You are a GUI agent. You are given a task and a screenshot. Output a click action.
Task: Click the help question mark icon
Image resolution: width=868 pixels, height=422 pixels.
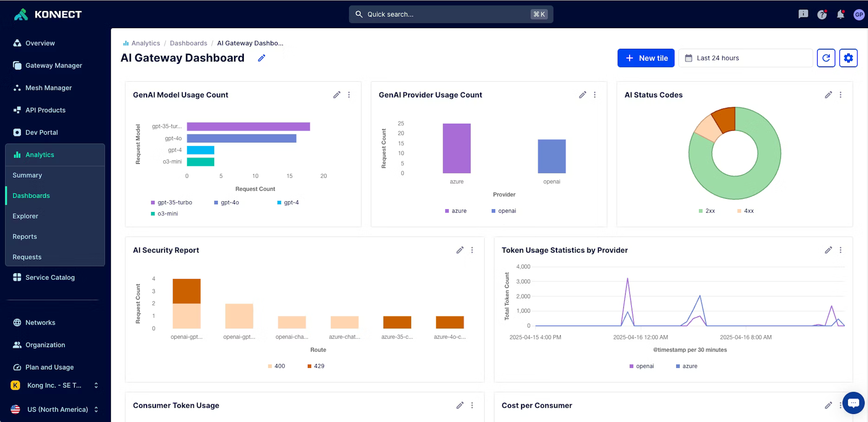pos(822,14)
